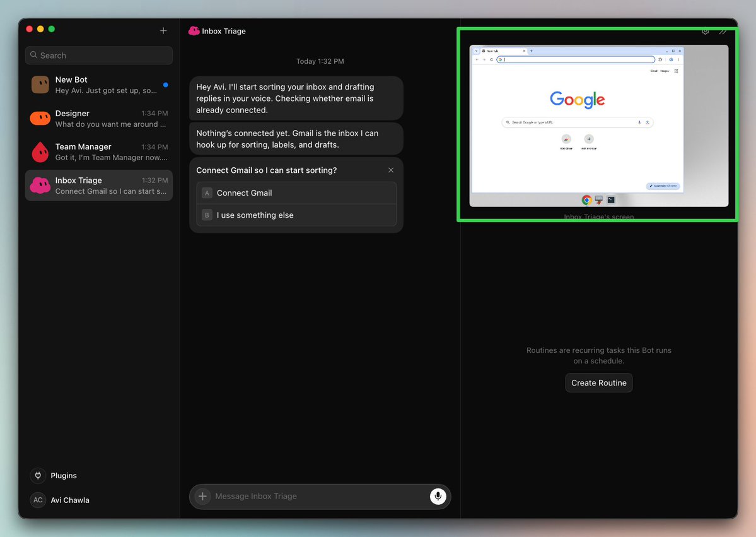Click the plus icon to create new bot
This screenshot has height=537, width=756.
(163, 31)
